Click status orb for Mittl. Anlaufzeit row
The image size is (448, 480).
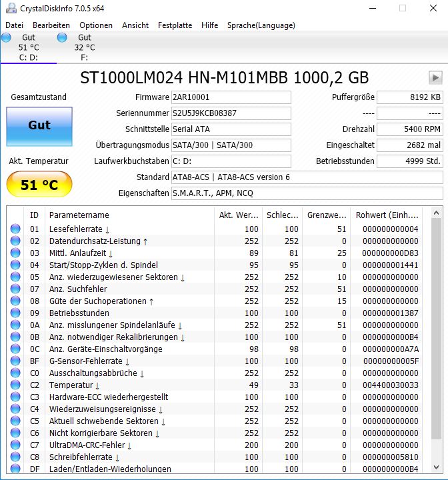point(15,253)
